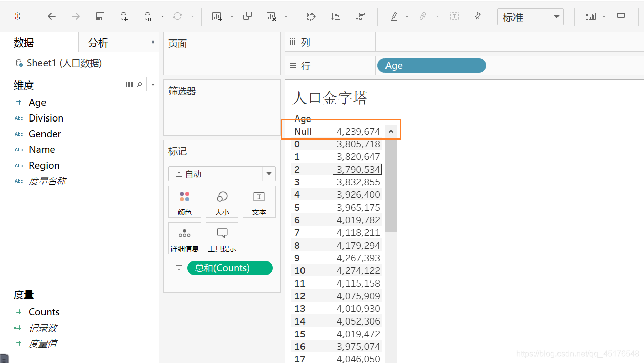Open the show/hide cards dropdown arrow
Viewport: 644px width, 363px height.
pyautogui.click(x=604, y=17)
